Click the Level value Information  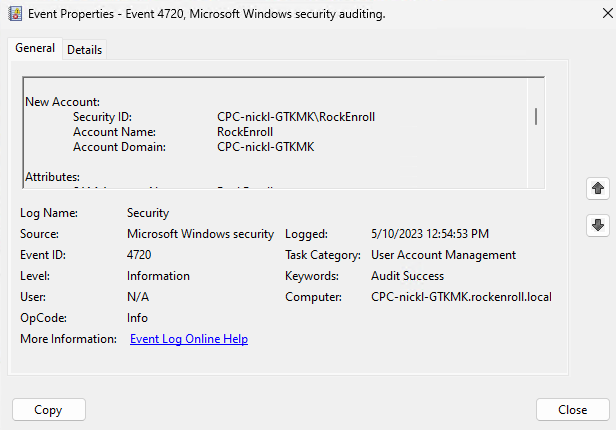(x=158, y=276)
